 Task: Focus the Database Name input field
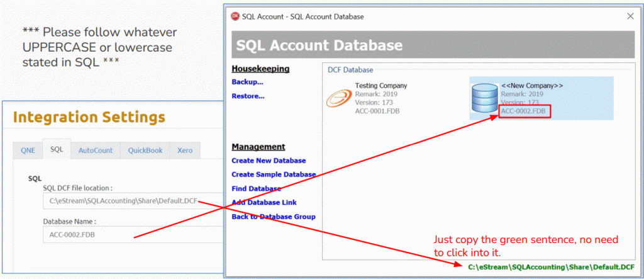133,234
